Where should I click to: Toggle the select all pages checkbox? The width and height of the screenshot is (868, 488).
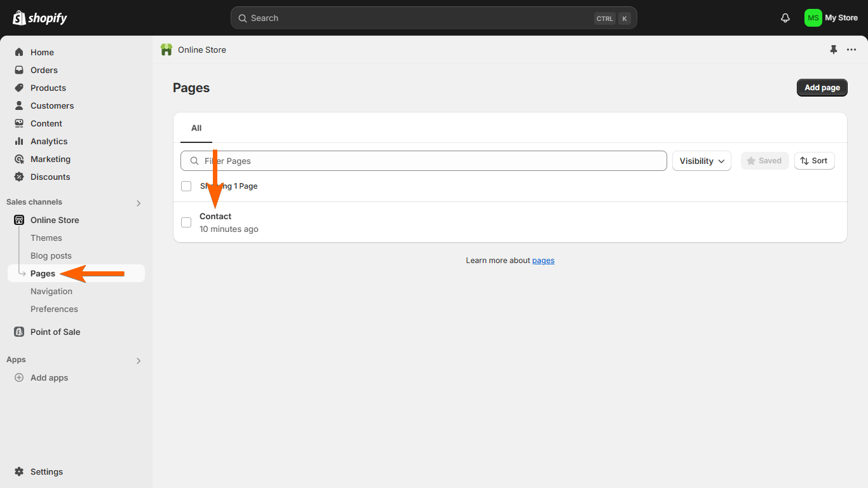point(186,186)
